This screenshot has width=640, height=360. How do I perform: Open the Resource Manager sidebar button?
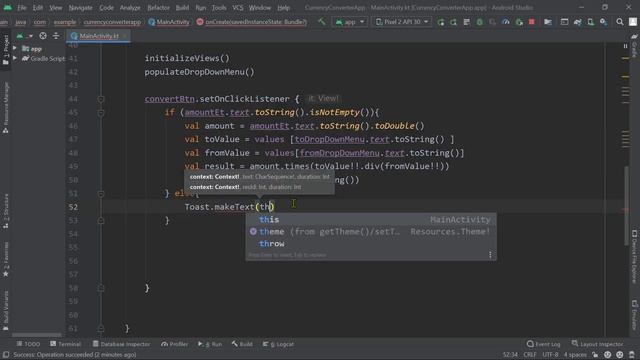pos(6,108)
